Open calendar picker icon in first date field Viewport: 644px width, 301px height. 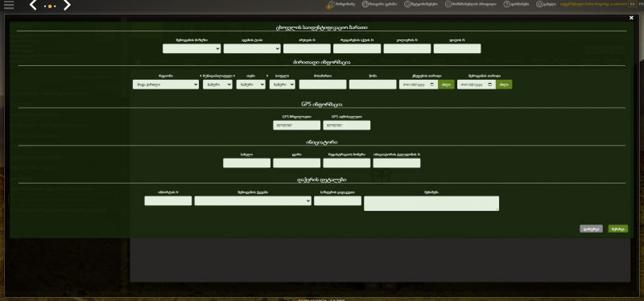pos(432,85)
